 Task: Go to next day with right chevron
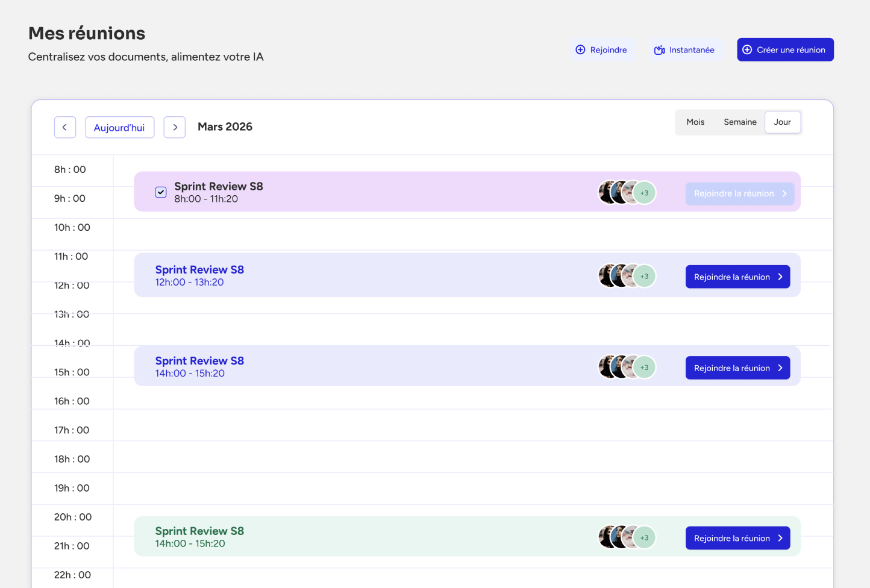(175, 127)
